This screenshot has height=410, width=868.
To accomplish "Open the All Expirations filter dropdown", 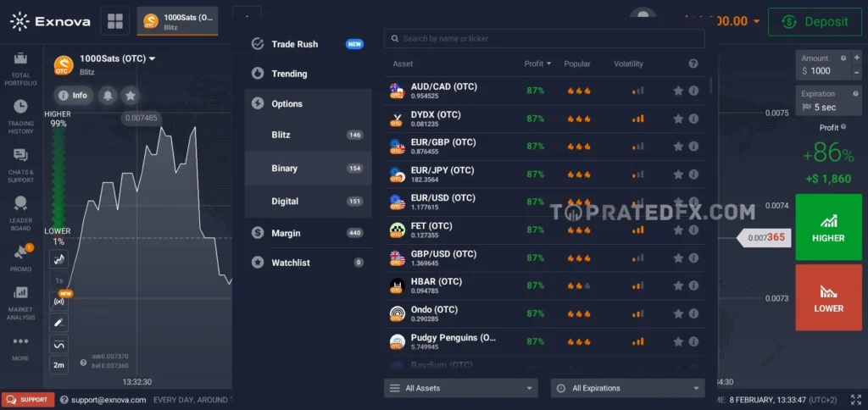I will click(x=628, y=388).
